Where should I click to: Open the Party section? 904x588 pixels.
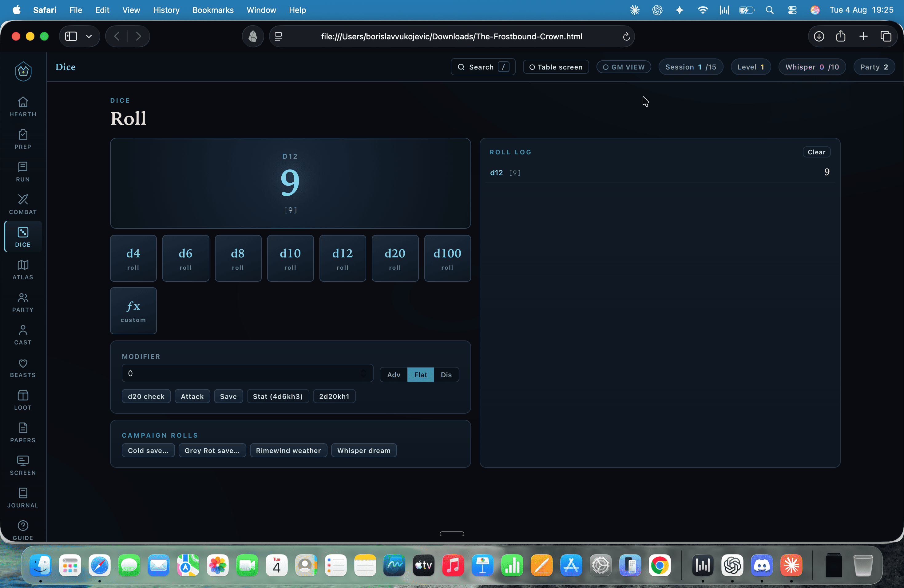(23, 302)
